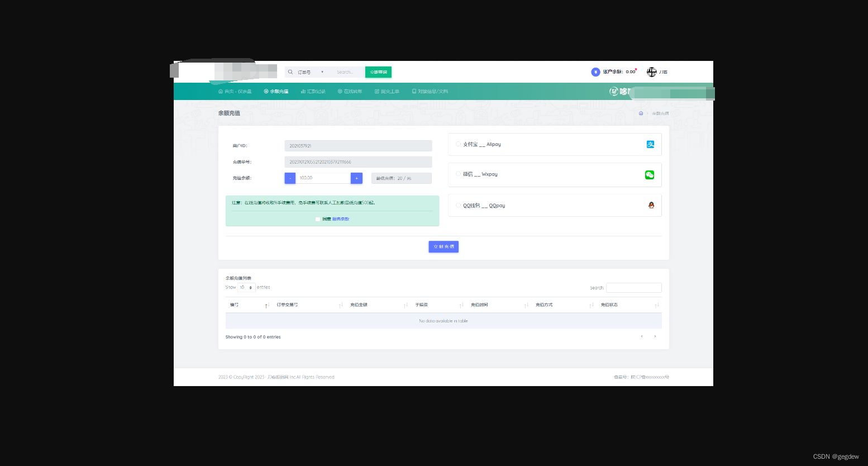Go to next table page arrow
Image resolution: width=868 pixels, height=466 pixels.
point(655,336)
